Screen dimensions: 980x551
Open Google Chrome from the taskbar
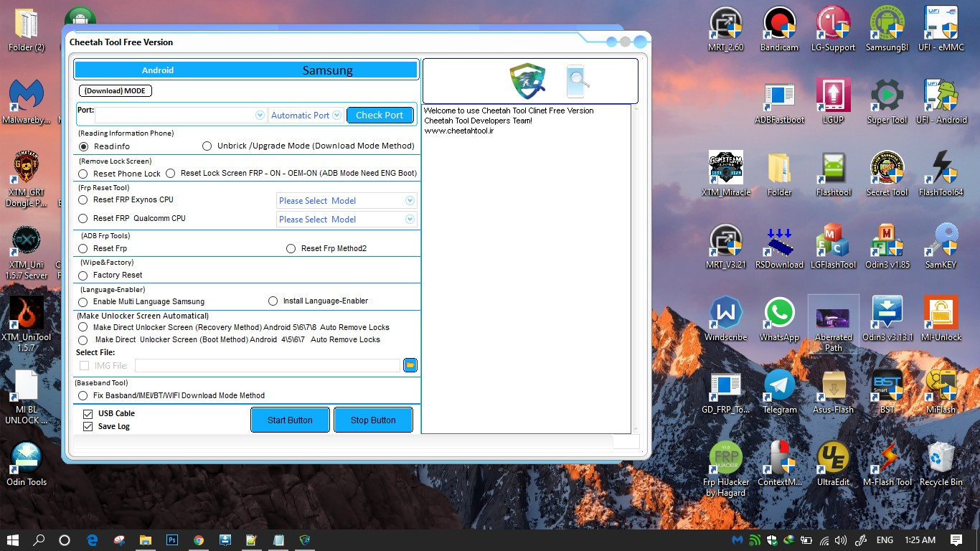[x=199, y=540]
